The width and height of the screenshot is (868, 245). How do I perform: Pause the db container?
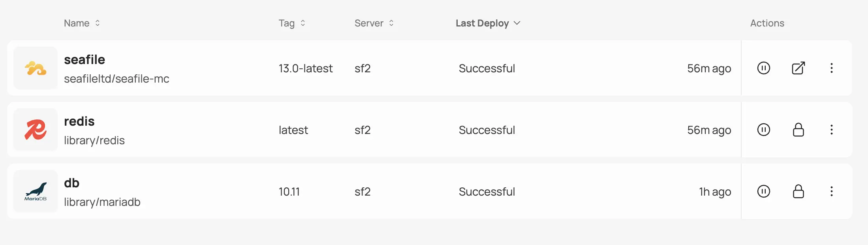(x=763, y=191)
